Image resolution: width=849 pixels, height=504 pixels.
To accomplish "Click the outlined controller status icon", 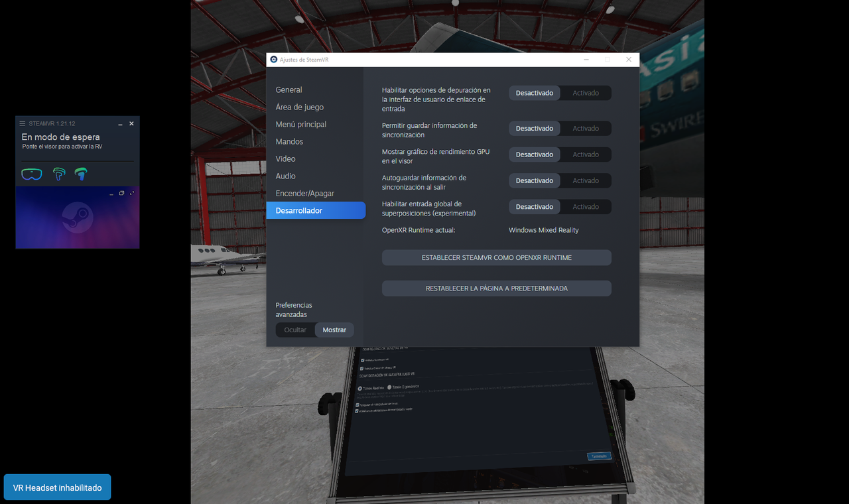I will tap(59, 174).
